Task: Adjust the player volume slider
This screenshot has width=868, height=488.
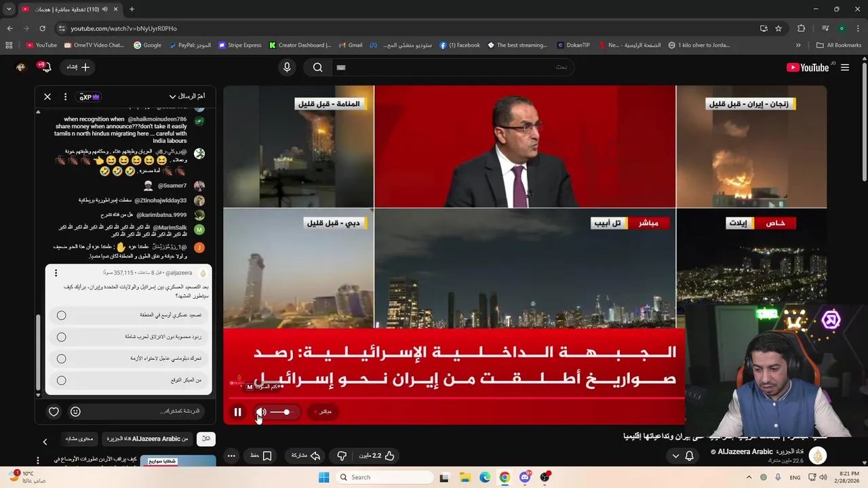Action: (x=280, y=412)
